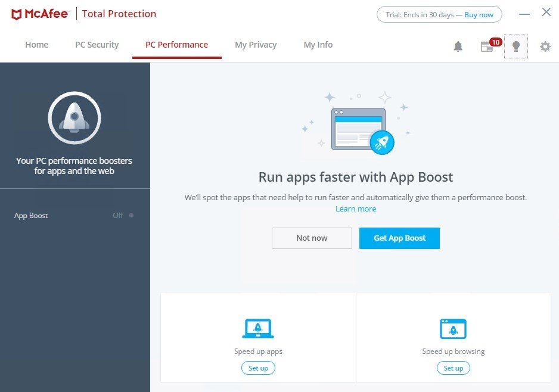
Task: Click the Learn more link
Action: [356, 209]
